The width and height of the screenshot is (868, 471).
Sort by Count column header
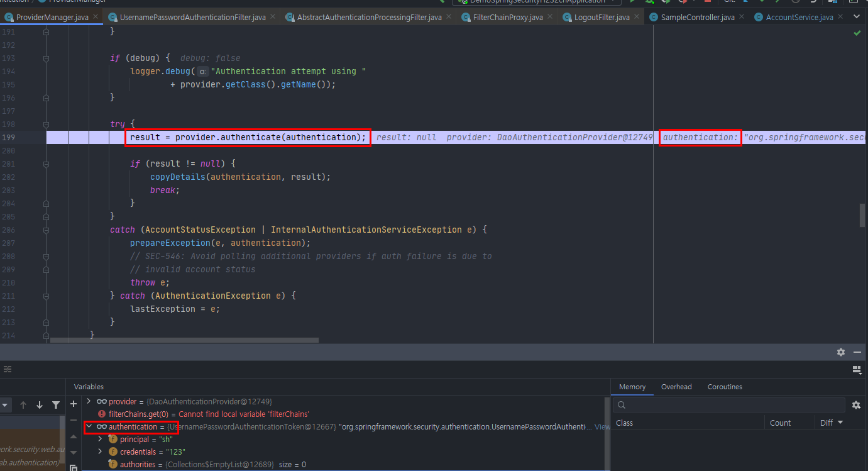[x=789, y=423]
